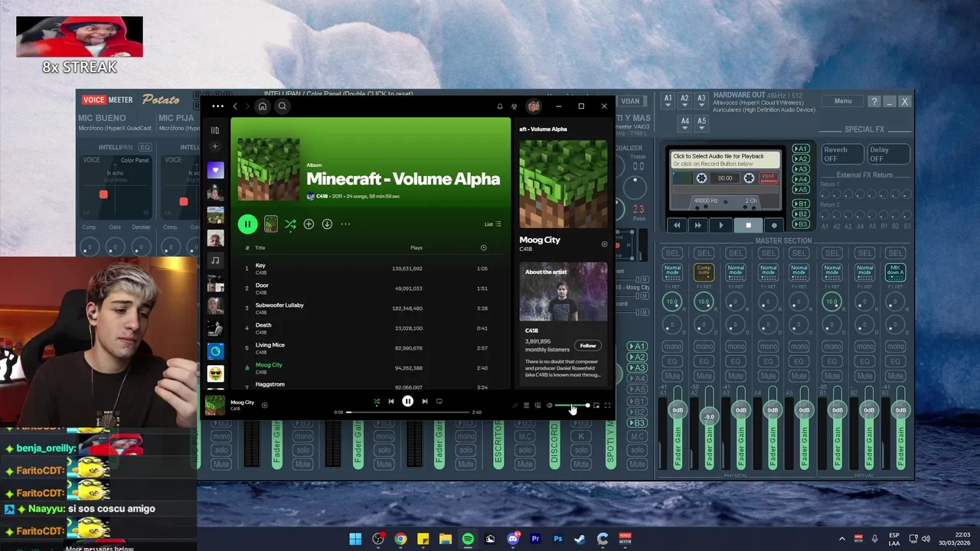Go to previous track in Spotify
The image size is (980, 551).
pyautogui.click(x=390, y=401)
